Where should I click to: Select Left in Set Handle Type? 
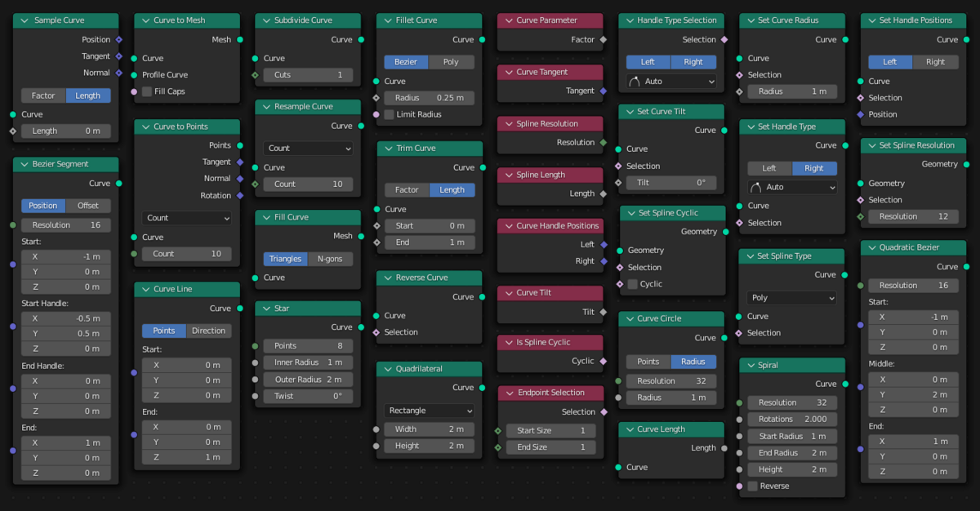[769, 168]
